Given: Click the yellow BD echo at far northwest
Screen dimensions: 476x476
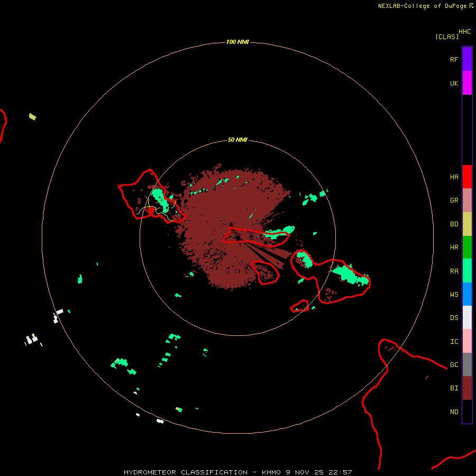Looking at the screenshot, I should pos(32,116).
